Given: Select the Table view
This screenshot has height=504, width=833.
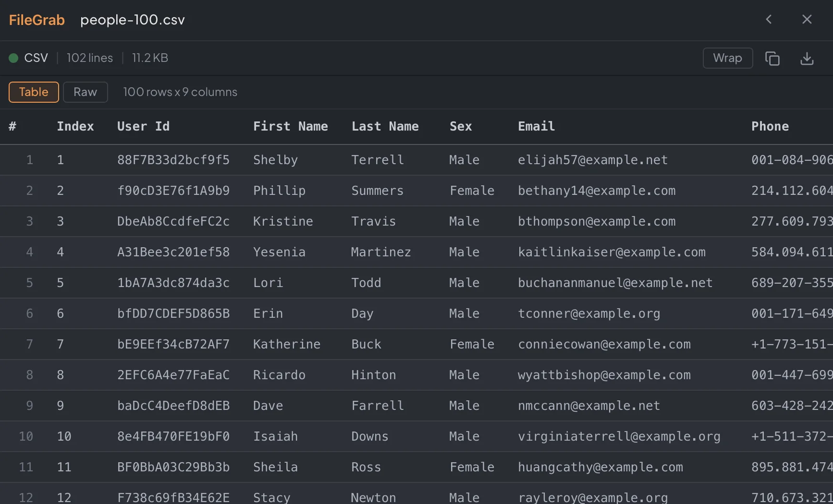Looking at the screenshot, I should (33, 92).
